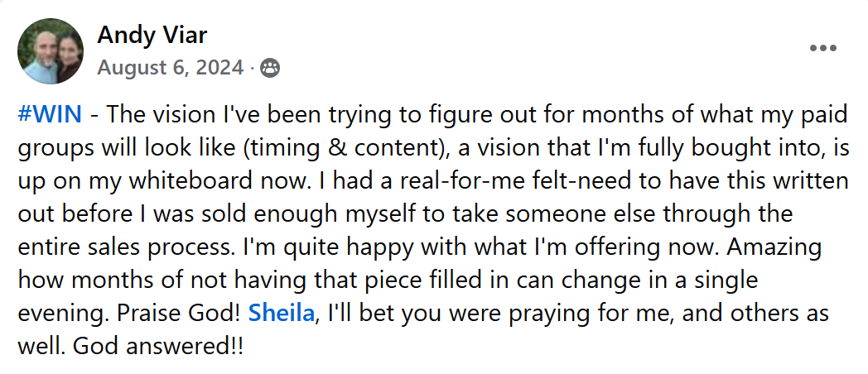Click the group privacy audience icon
The height and width of the screenshot is (374, 868).
270,68
